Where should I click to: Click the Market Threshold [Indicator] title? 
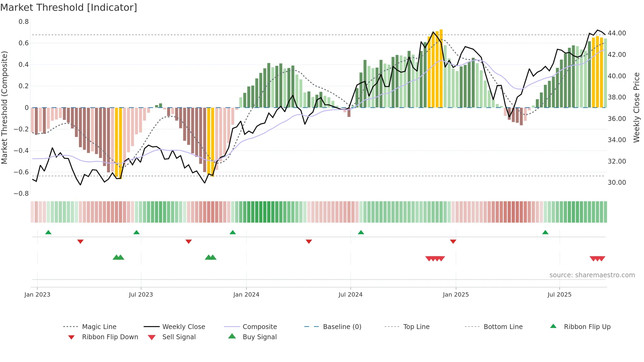[x=69, y=8]
